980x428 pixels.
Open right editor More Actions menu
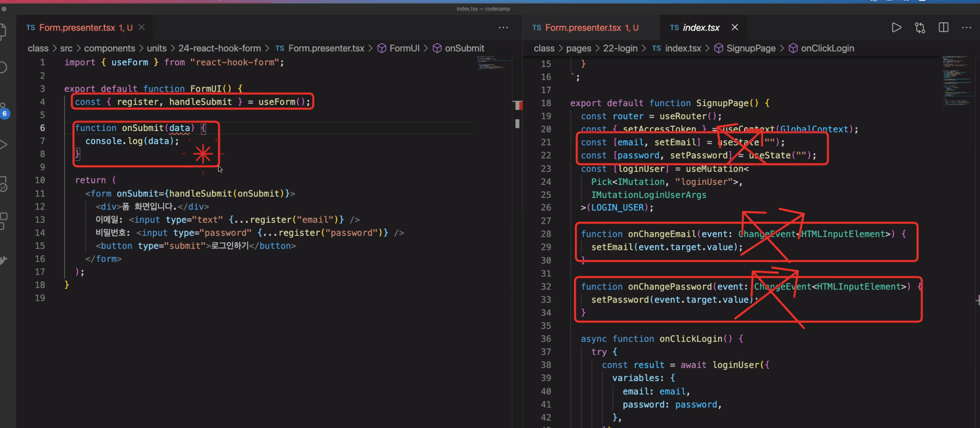(x=966, y=28)
